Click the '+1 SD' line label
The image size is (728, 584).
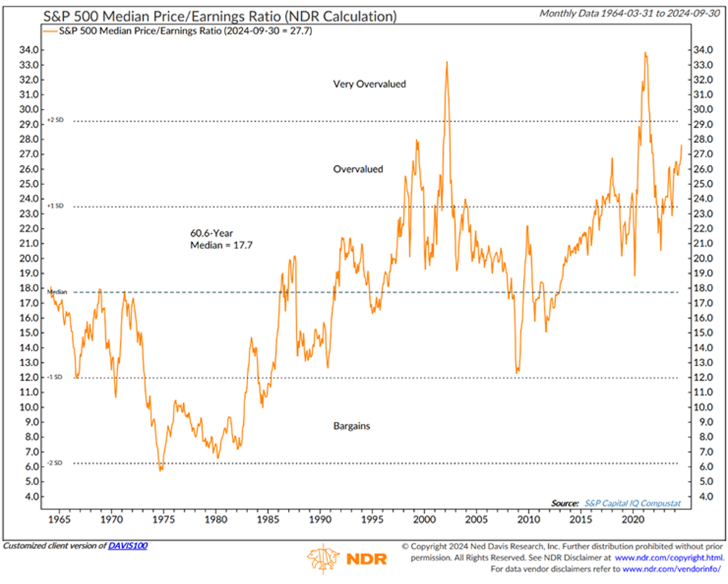tap(55, 206)
